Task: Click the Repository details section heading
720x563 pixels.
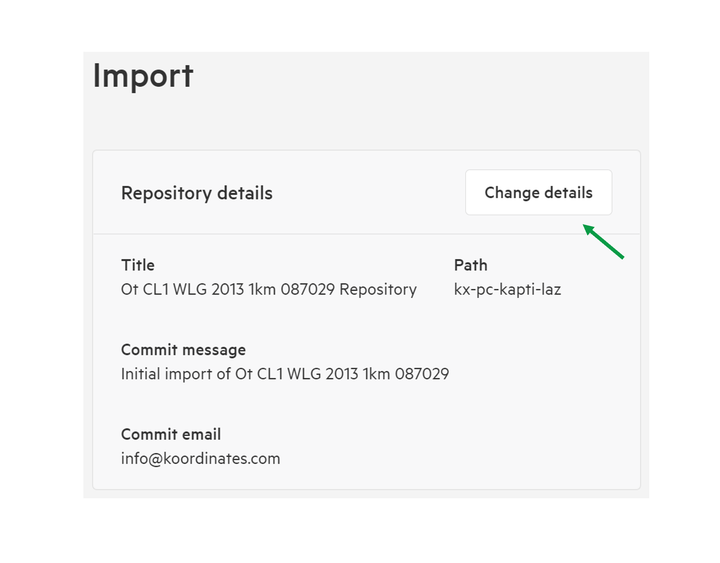Action: point(197,193)
